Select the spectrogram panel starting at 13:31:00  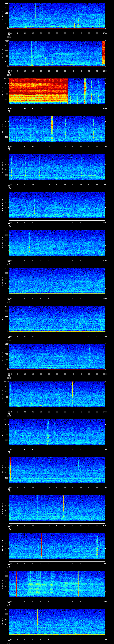(x=57, y=584)
